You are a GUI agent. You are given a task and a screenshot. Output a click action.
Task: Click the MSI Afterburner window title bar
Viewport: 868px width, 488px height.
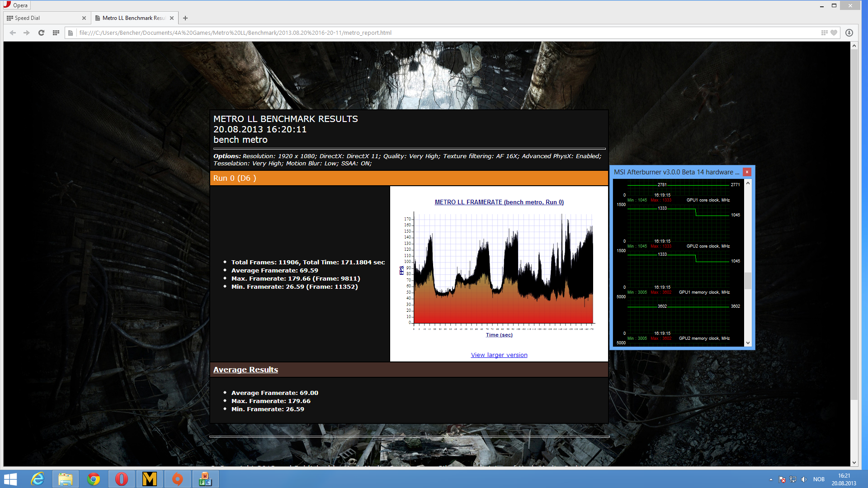click(676, 172)
